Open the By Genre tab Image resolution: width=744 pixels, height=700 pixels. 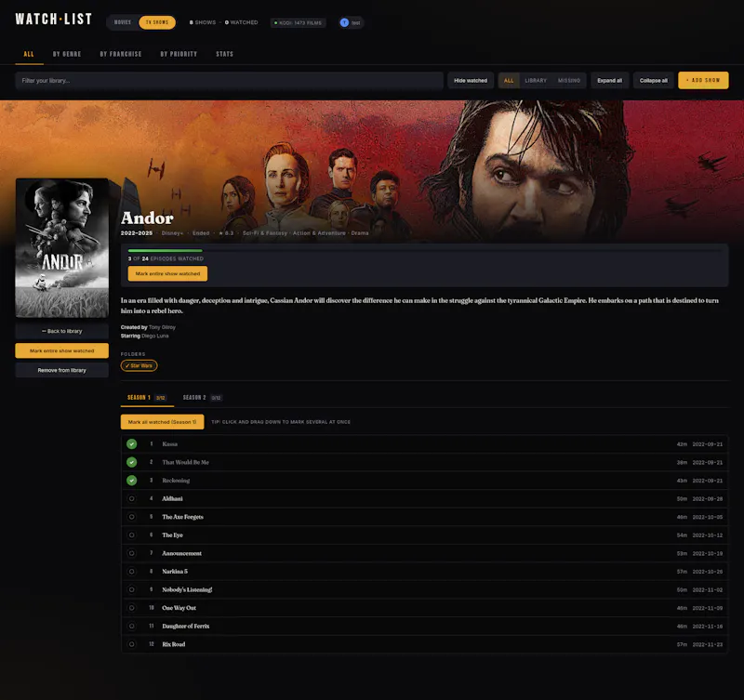tap(67, 54)
